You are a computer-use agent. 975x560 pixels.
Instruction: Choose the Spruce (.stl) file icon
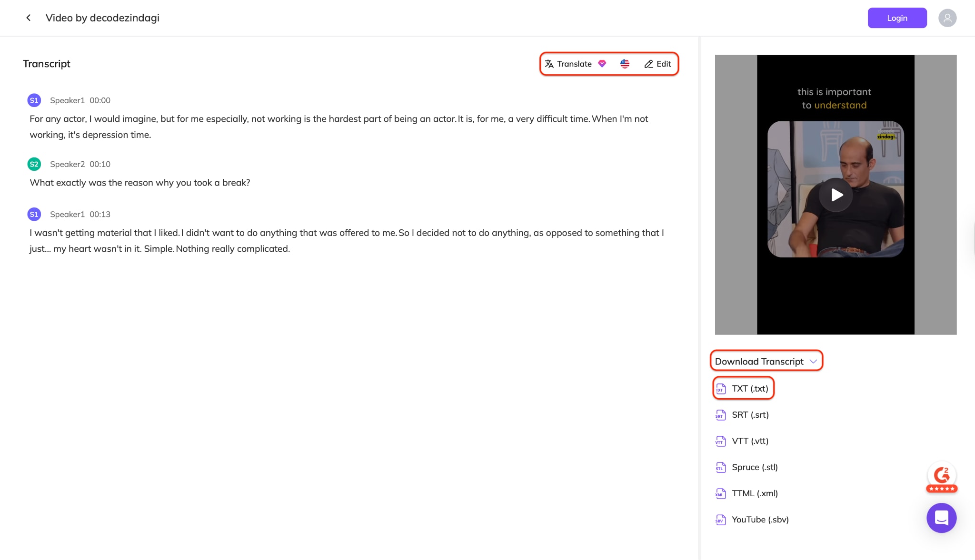click(721, 467)
